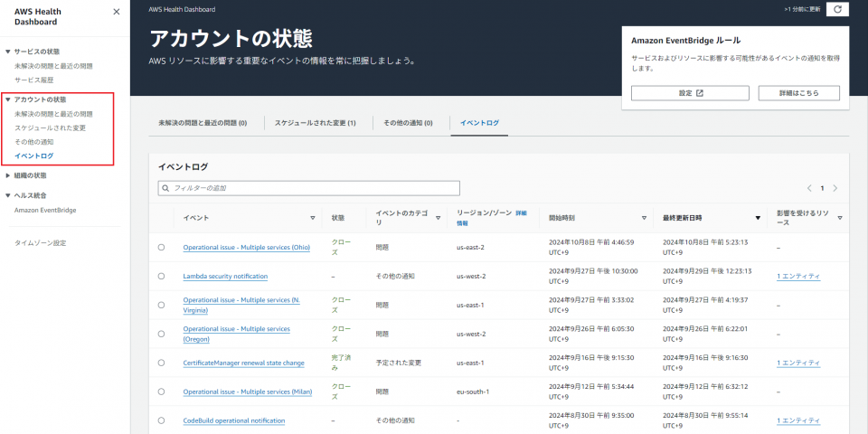
Task: Click the 状態 column header
Action: click(x=337, y=218)
